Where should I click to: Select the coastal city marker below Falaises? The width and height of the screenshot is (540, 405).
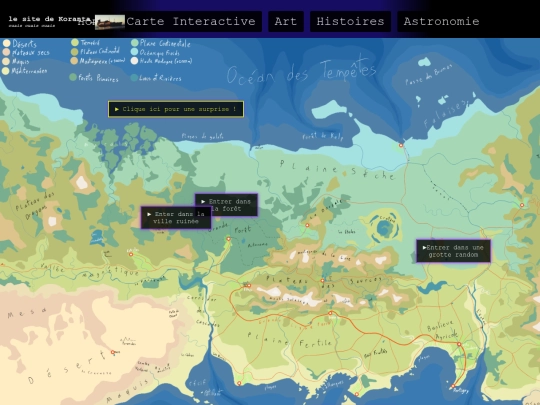401,145
